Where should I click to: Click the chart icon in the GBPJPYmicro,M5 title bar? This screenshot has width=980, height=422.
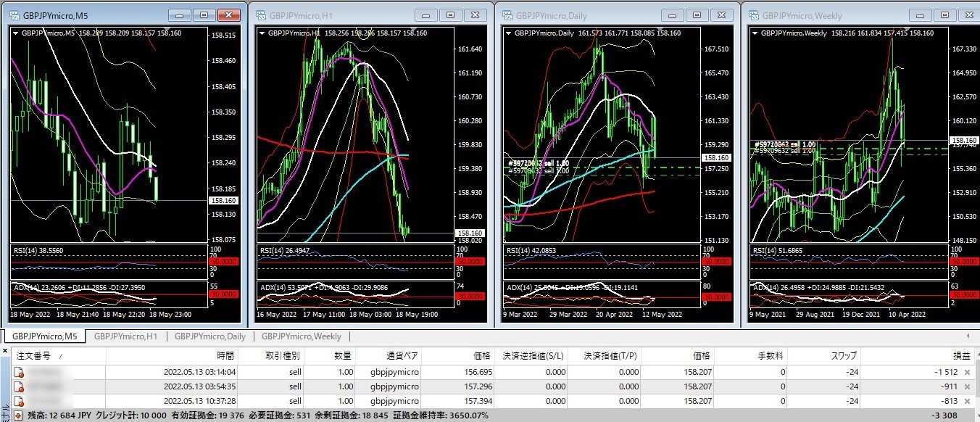(x=14, y=15)
